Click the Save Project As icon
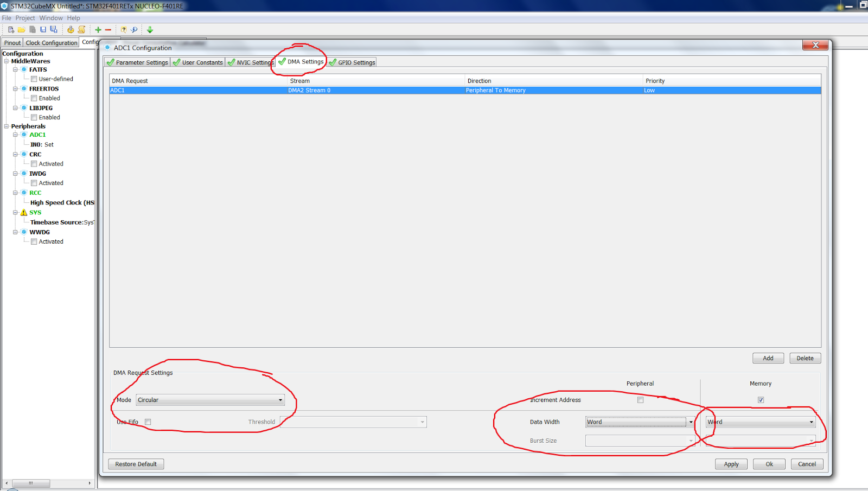 coord(54,30)
